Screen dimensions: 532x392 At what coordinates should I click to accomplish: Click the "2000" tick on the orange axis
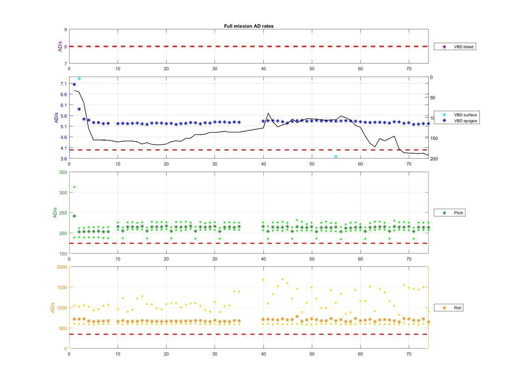(62, 267)
